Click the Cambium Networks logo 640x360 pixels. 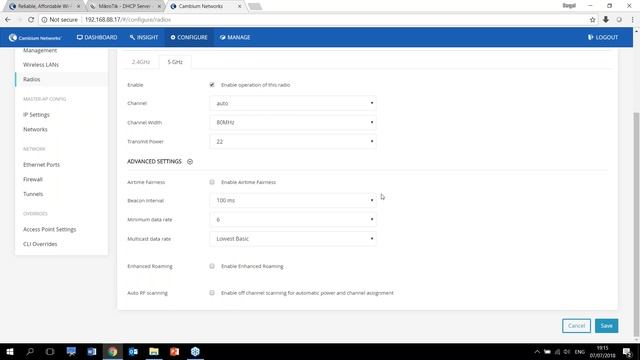coord(35,38)
